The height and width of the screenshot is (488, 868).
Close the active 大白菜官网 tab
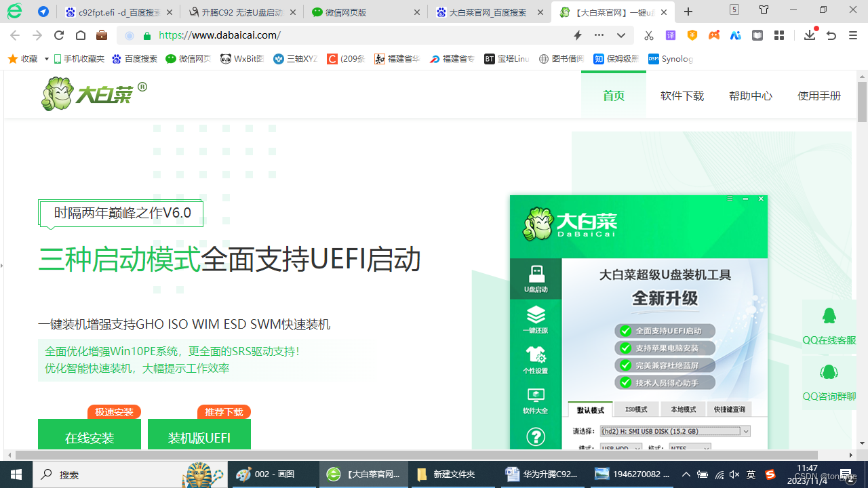665,12
